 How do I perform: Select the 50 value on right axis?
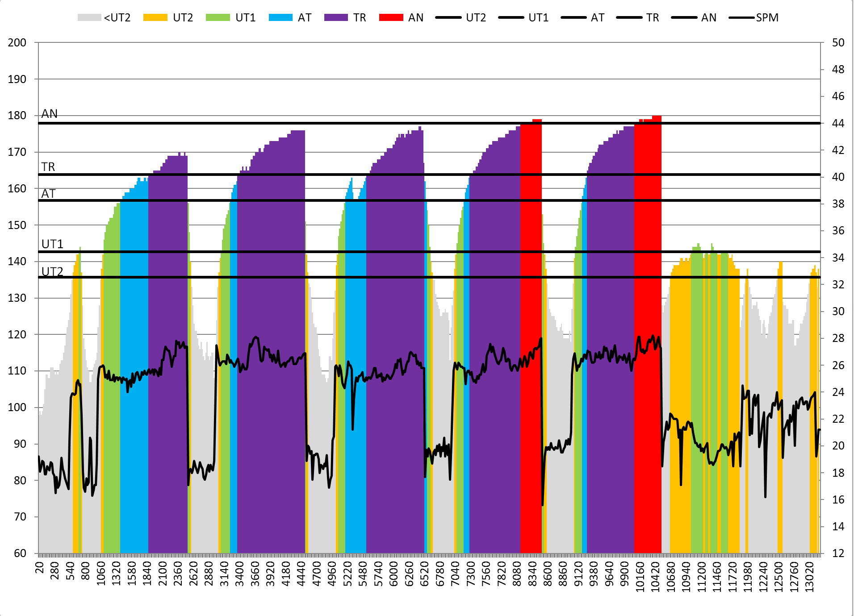[838, 43]
